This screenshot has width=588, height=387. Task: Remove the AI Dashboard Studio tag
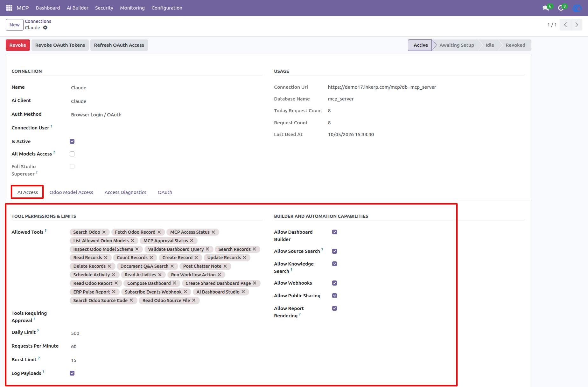(243, 292)
